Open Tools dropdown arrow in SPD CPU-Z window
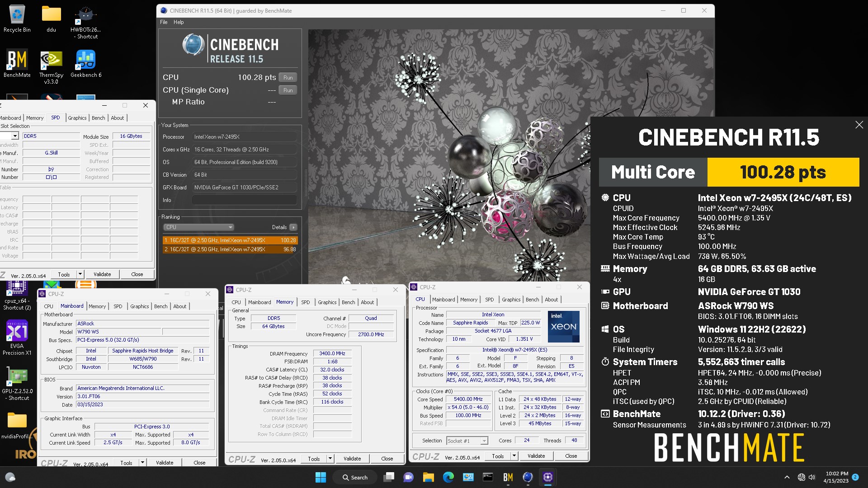This screenshot has width=868, height=488. coord(80,274)
